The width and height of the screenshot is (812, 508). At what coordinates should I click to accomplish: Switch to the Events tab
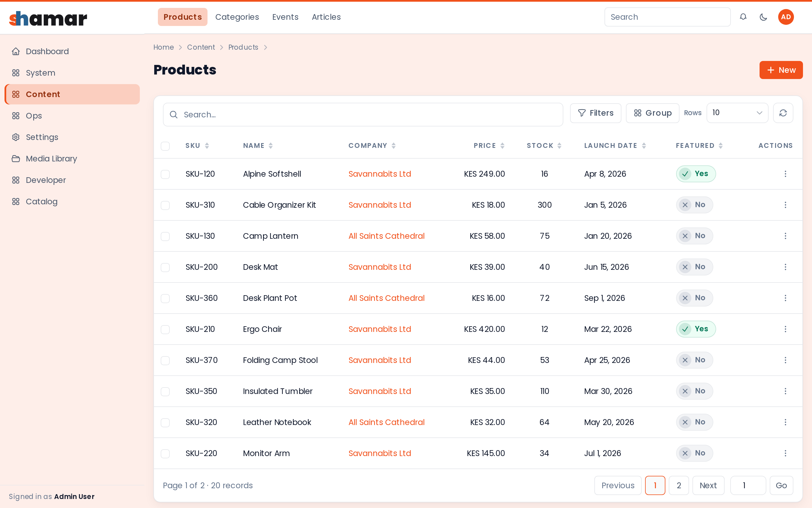[285, 17]
